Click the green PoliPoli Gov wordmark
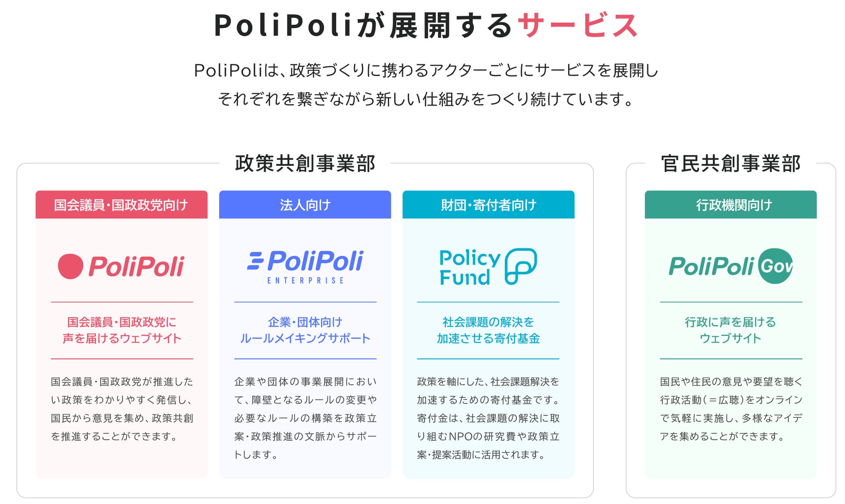This screenshot has height=504, width=845. 711,266
